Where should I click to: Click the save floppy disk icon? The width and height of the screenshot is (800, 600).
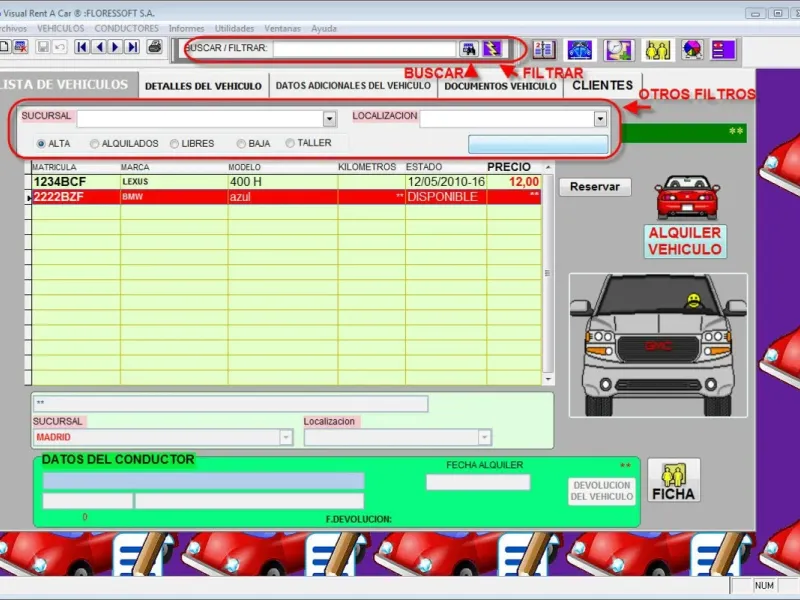click(43, 47)
